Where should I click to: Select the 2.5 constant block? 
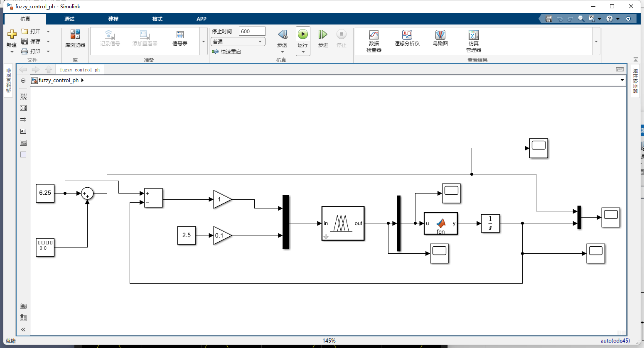tap(187, 235)
